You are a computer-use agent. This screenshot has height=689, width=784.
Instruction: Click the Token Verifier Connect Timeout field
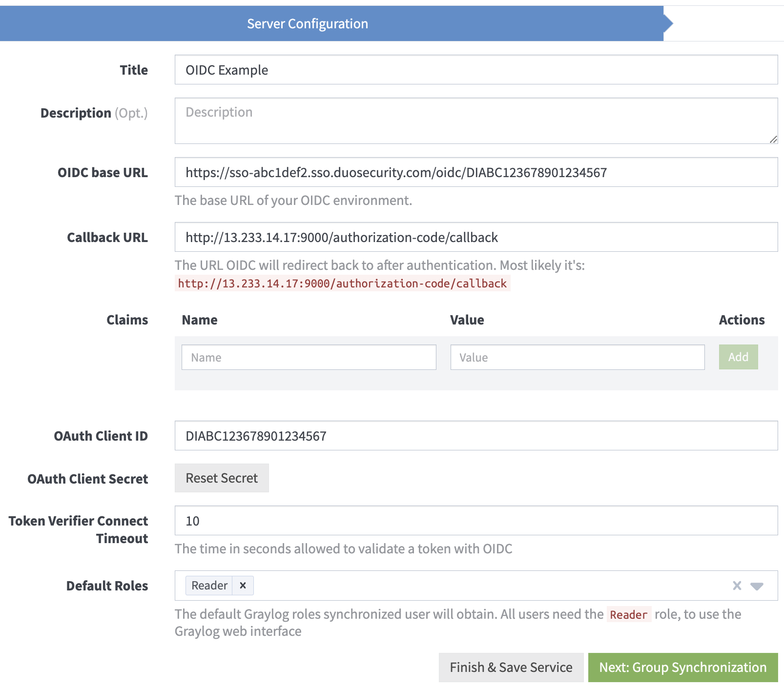point(476,521)
